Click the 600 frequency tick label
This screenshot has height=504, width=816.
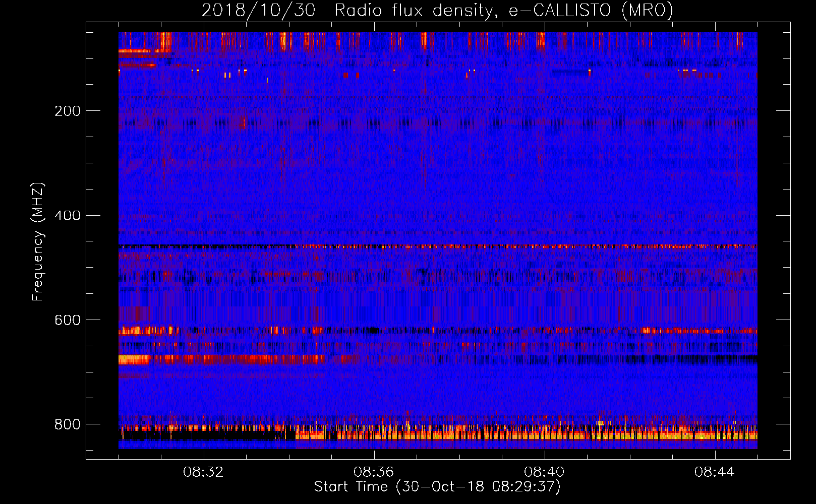coord(68,321)
